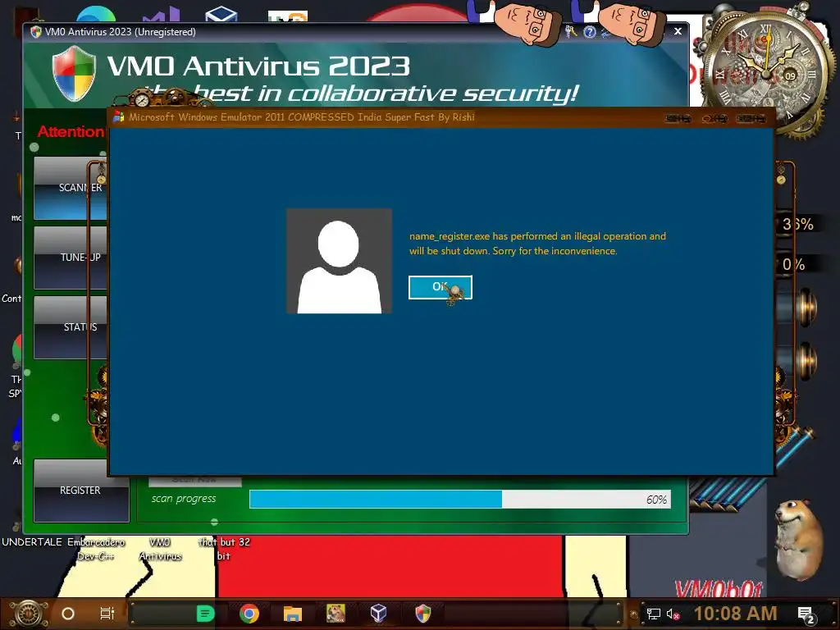
Task: Open the STATUS section in VMO Antivirus
Action: click(71, 327)
